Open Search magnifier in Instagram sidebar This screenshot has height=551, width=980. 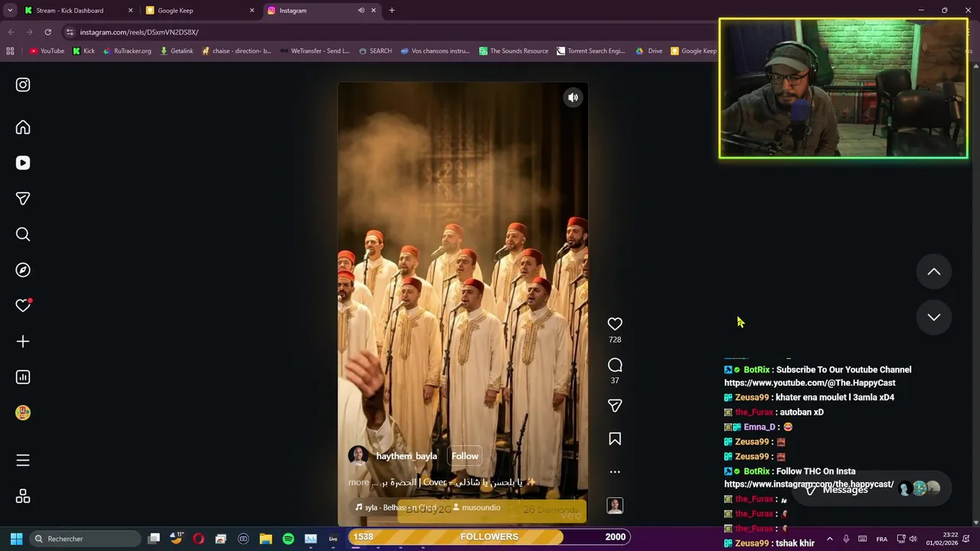23,234
